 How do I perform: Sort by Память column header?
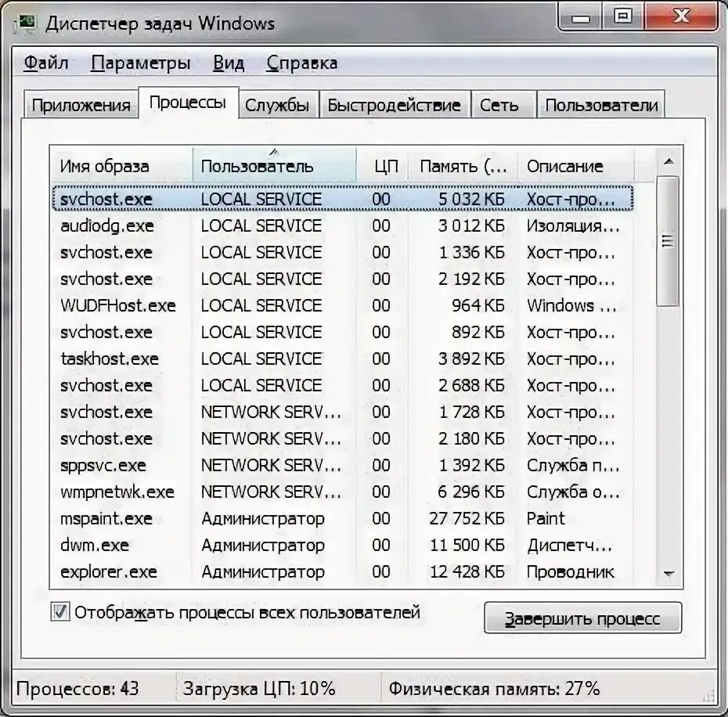[x=463, y=166]
